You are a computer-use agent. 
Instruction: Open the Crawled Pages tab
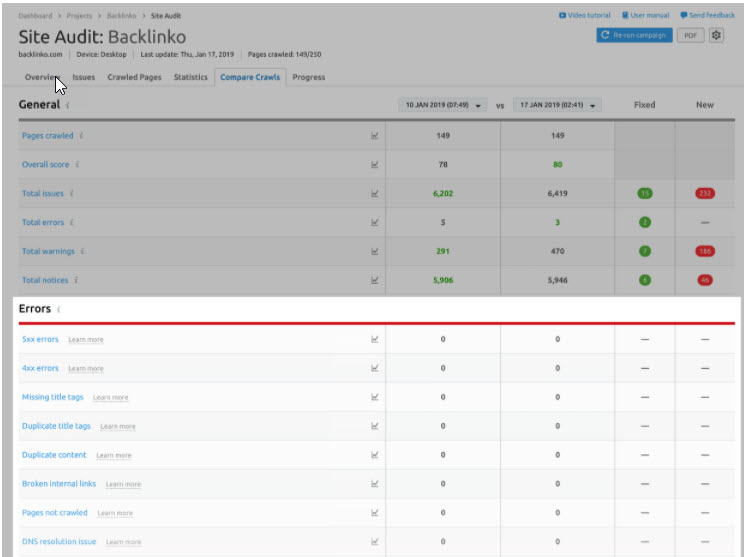click(x=134, y=77)
